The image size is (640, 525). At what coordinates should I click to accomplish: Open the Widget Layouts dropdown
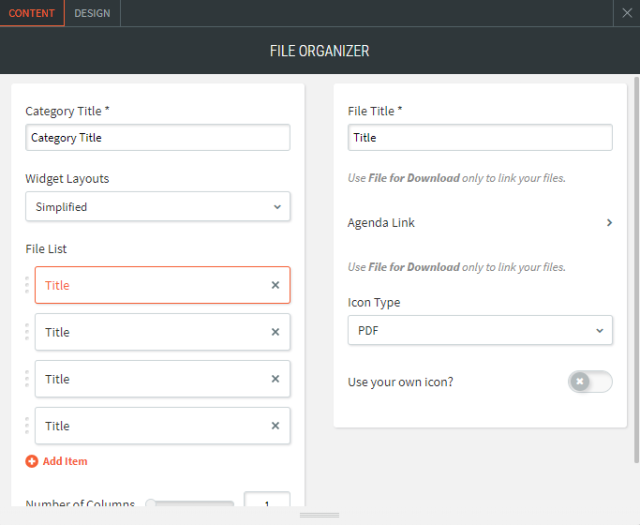pyautogui.click(x=158, y=207)
